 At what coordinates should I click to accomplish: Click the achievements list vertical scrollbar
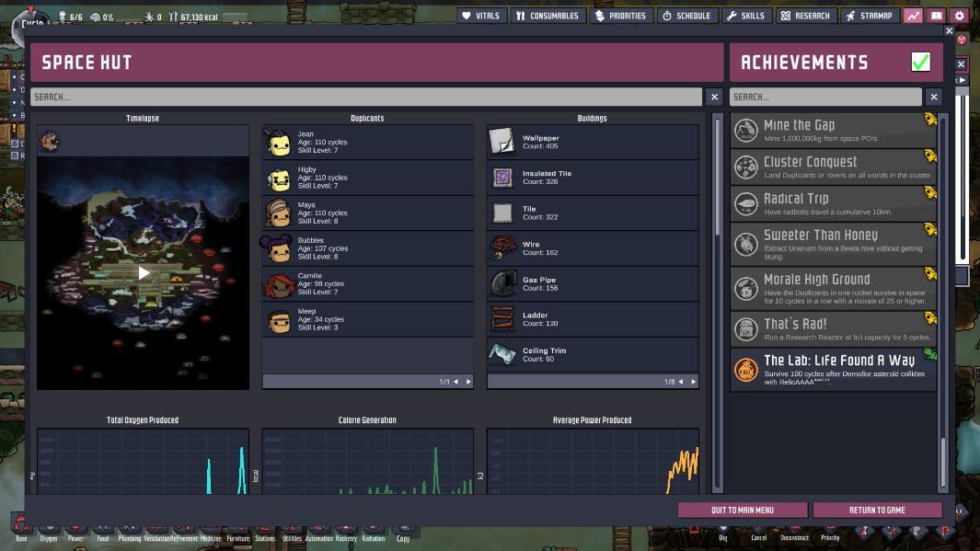[944, 303]
